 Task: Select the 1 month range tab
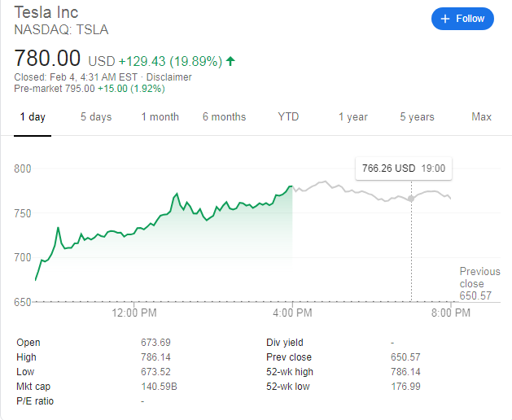pos(160,117)
